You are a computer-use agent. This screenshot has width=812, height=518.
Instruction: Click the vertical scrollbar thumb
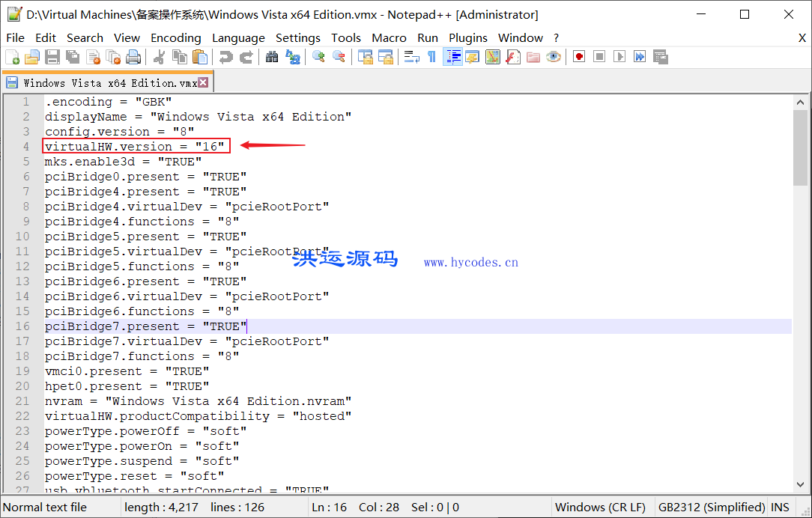800,147
